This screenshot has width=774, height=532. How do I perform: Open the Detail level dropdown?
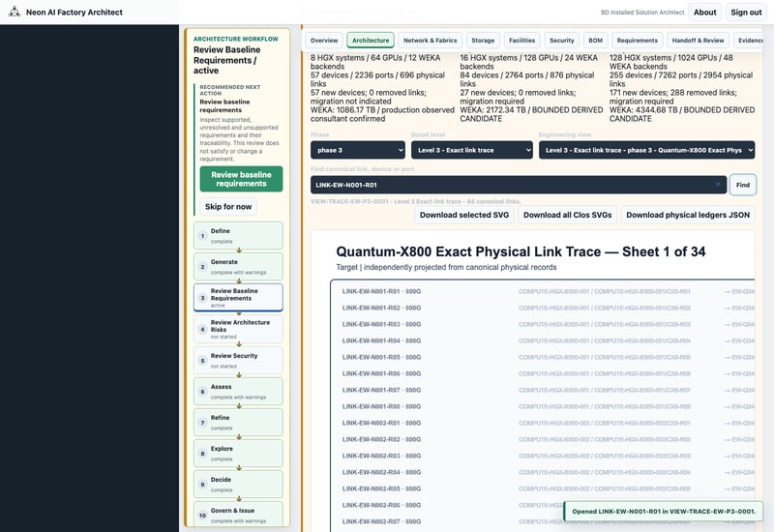[x=471, y=150]
